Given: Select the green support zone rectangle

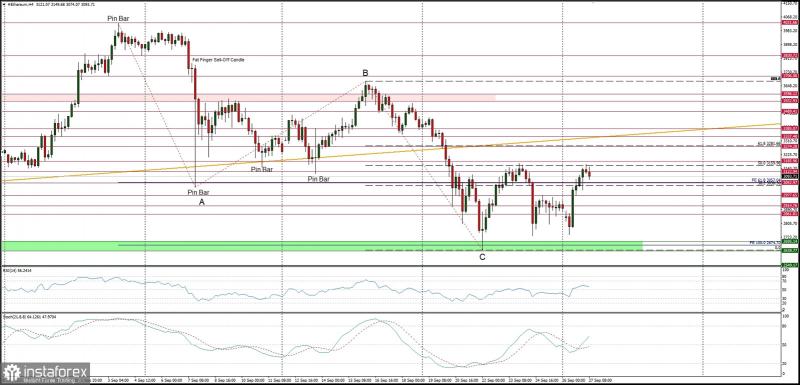Looking at the screenshot, I should coord(321,246).
